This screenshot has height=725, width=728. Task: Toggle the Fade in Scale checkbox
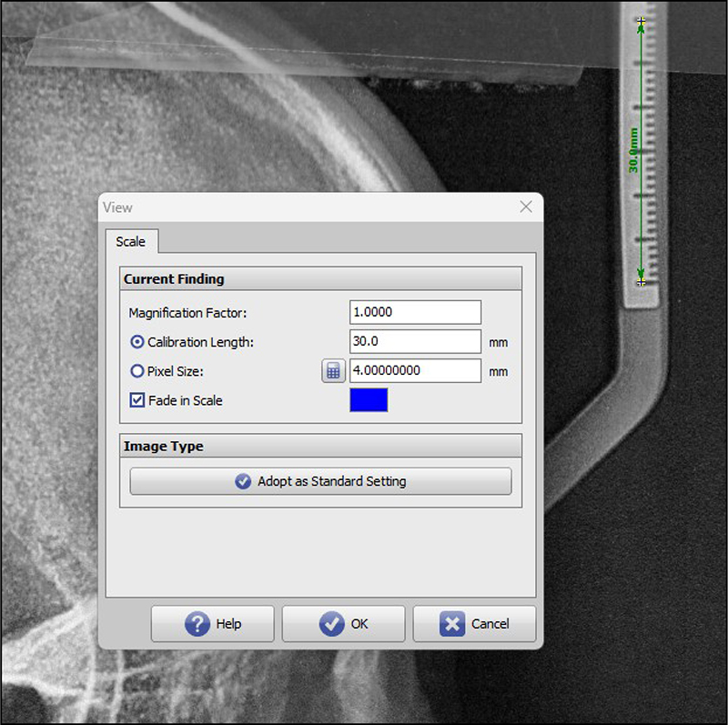[x=137, y=400]
